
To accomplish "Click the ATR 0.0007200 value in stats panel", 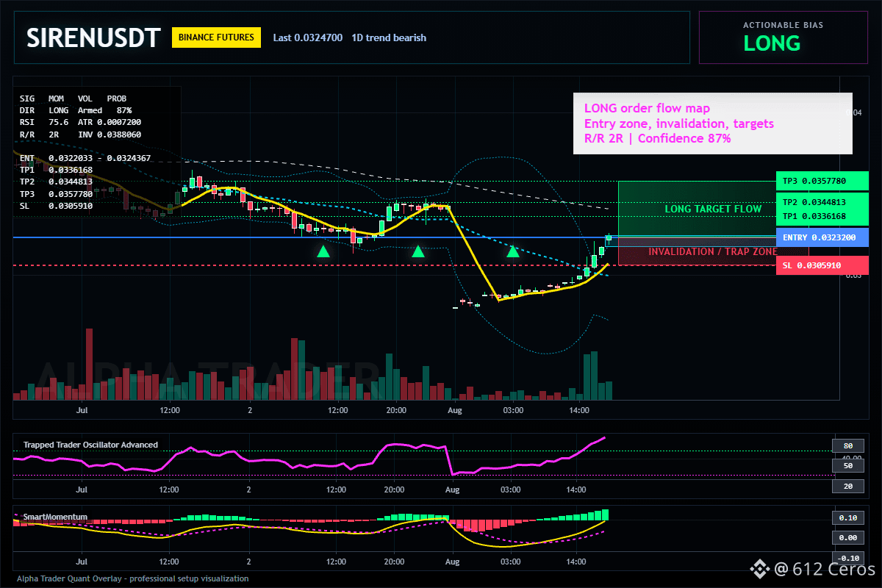I will tap(110, 122).
